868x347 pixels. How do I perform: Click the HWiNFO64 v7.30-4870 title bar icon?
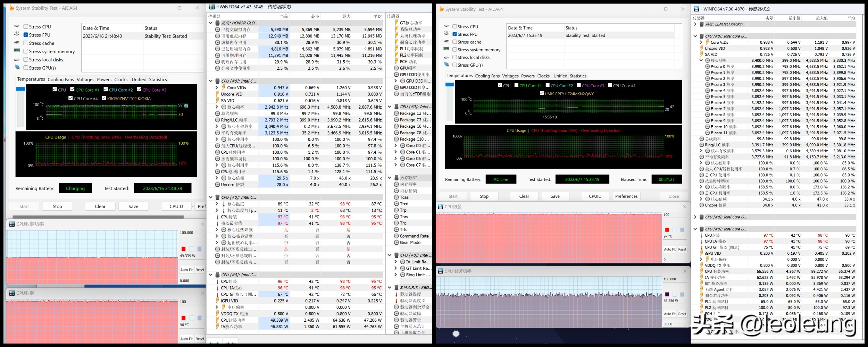(696, 9)
